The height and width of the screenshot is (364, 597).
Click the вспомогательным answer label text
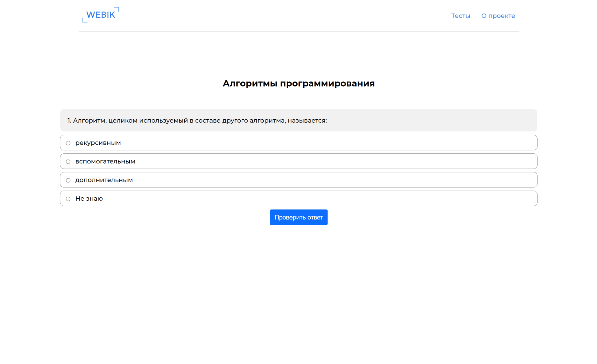pyautogui.click(x=105, y=161)
